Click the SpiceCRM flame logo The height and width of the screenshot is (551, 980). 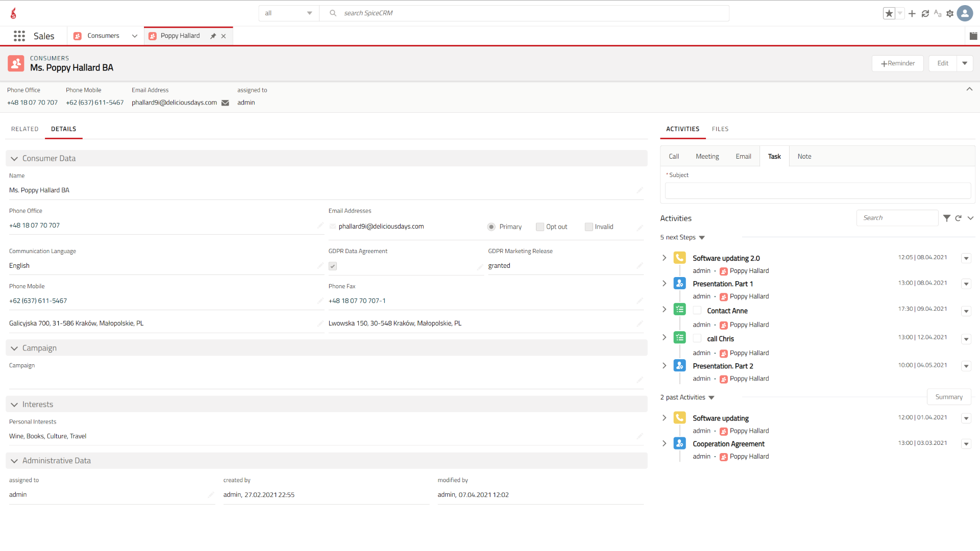14,13
